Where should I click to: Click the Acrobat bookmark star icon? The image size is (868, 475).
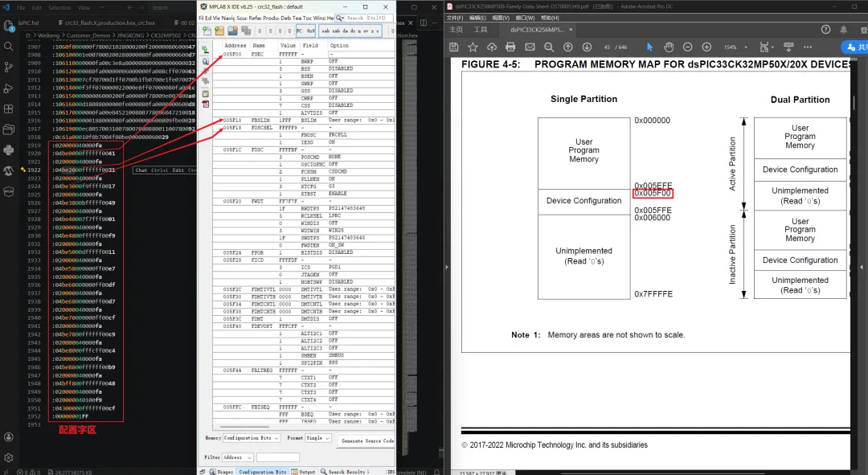(x=473, y=47)
